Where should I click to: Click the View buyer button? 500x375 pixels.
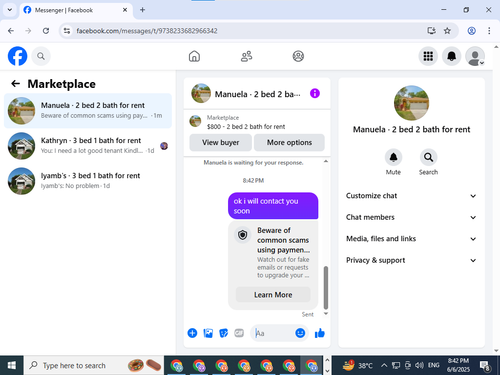point(220,142)
